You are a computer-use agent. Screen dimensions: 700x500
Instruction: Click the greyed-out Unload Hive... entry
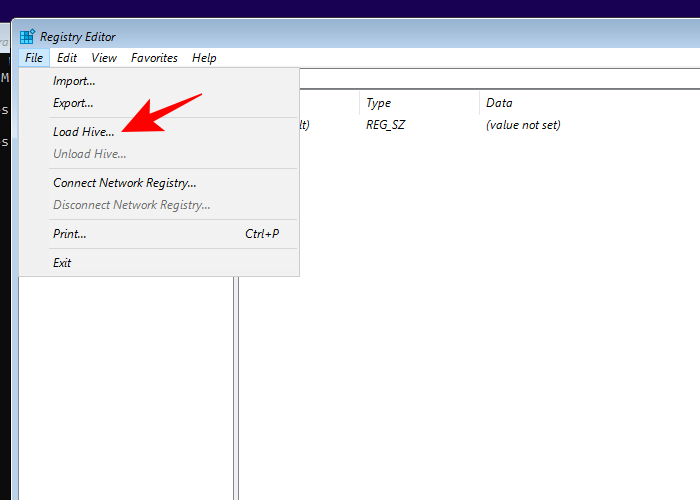pos(89,154)
